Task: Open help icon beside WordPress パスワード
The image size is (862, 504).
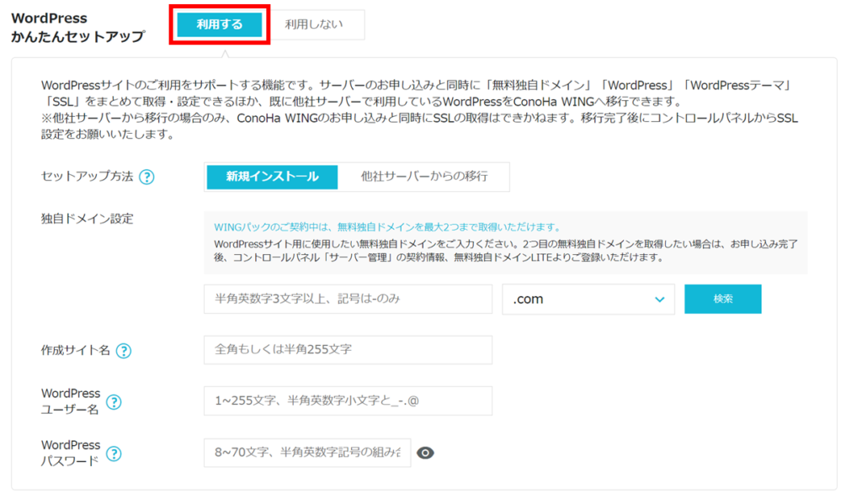Action: pos(114,454)
